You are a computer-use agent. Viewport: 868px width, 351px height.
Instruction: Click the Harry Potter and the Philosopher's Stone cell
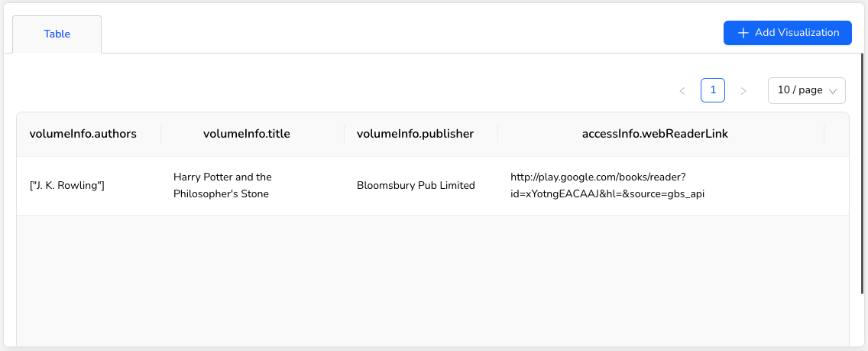(222, 186)
